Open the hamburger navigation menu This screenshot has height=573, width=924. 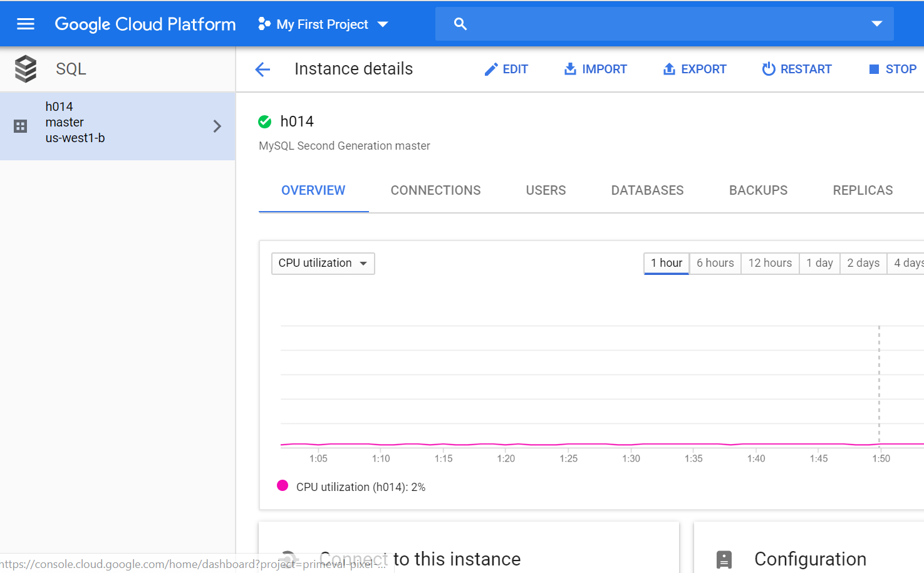tap(26, 24)
